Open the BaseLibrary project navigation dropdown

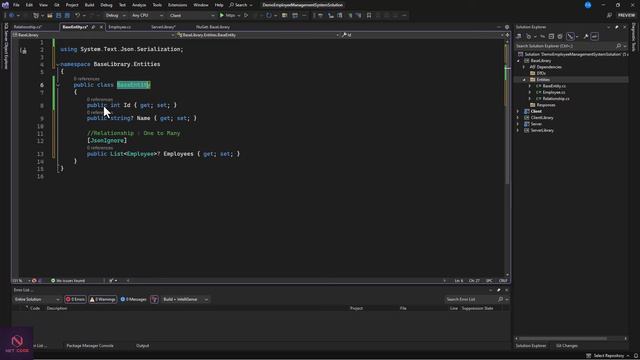(93, 35)
